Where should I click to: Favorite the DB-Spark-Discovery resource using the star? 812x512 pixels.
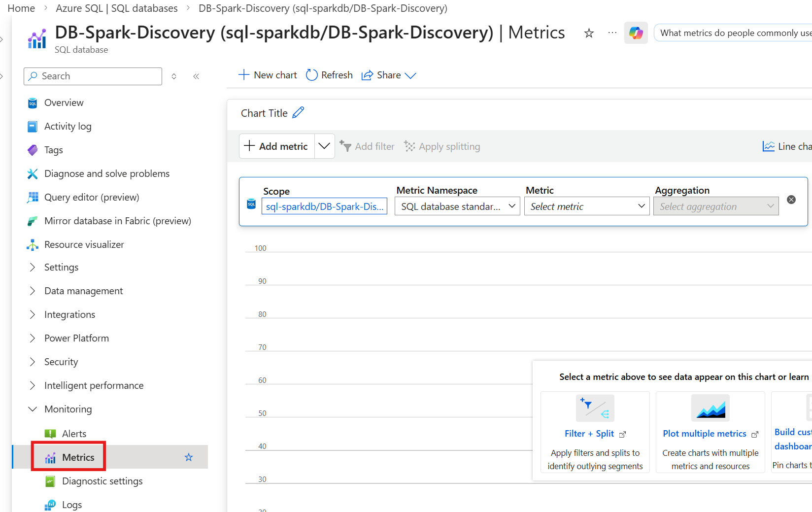click(588, 33)
